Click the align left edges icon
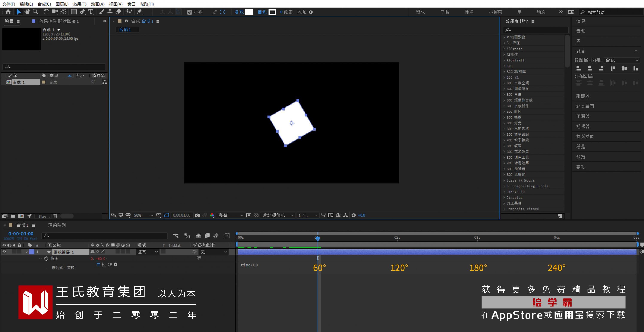Screen dimensions: 644x332 point(578,68)
